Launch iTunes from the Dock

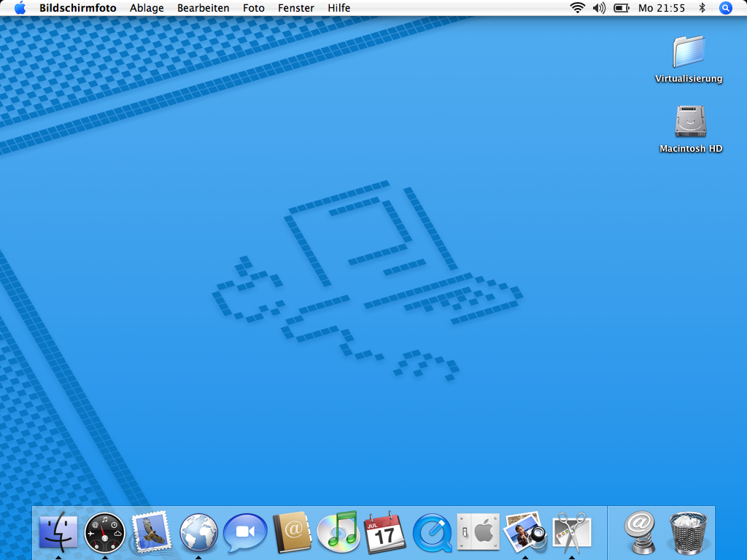coord(338,532)
